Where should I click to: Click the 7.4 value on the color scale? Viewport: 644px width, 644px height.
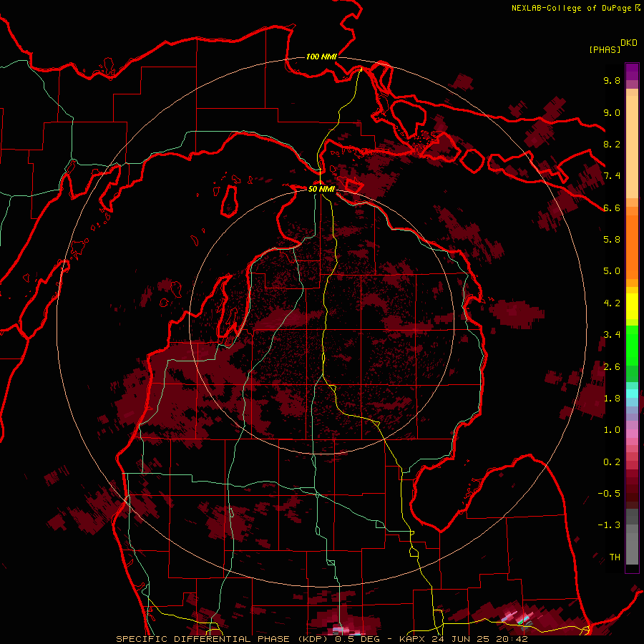[x=612, y=176]
